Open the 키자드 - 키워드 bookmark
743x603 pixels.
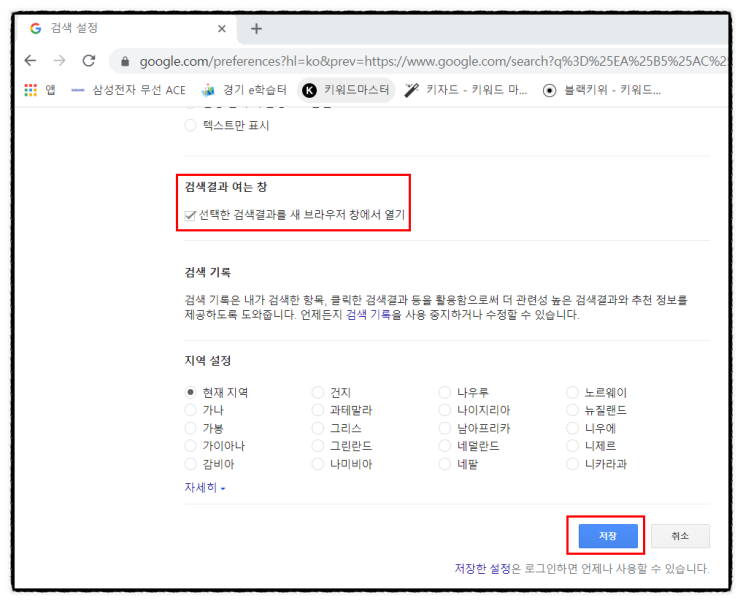point(466,90)
